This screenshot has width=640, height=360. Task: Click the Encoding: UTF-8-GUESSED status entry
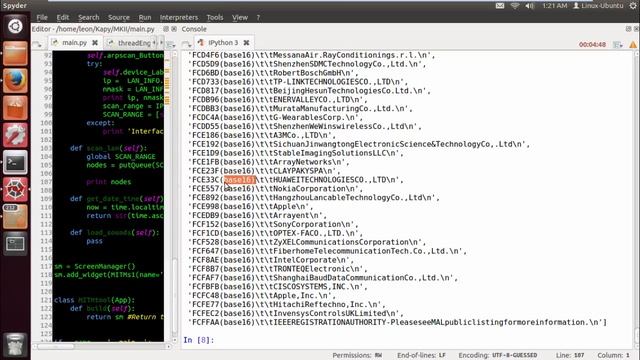498,355
